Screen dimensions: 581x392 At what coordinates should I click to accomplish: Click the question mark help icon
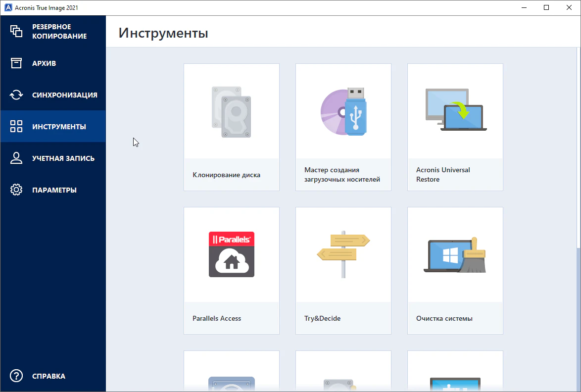16,376
